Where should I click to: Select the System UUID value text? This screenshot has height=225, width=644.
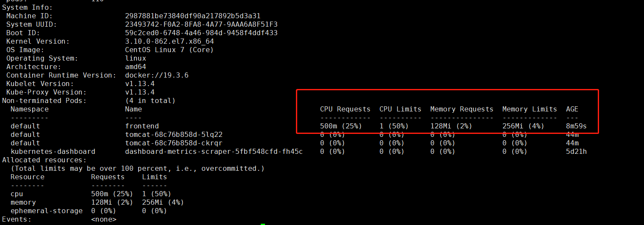click(x=201, y=24)
